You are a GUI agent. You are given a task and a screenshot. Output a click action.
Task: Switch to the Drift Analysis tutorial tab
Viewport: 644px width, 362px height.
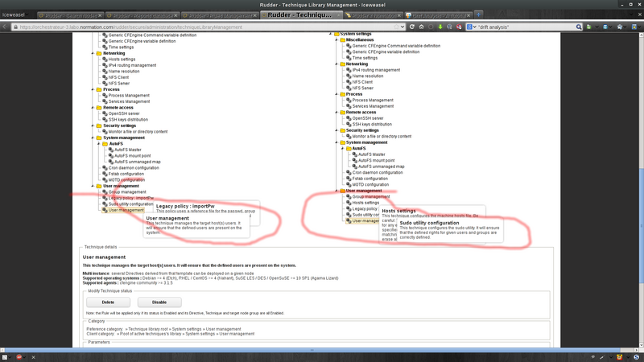click(x=438, y=15)
